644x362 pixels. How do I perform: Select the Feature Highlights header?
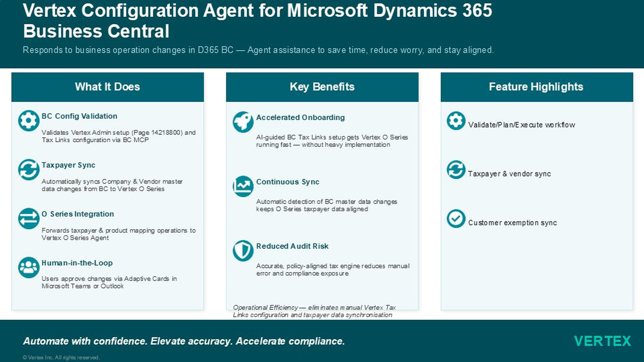pyautogui.click(x=536, y=87)
